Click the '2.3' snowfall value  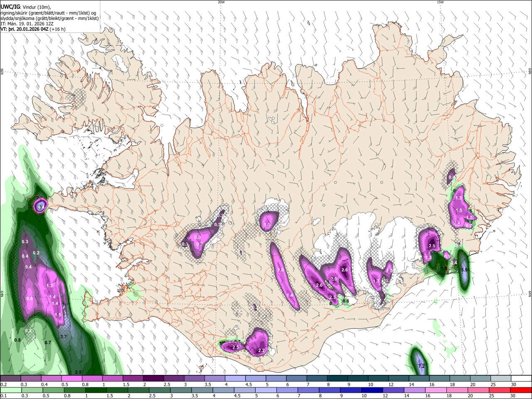(332, 297)
